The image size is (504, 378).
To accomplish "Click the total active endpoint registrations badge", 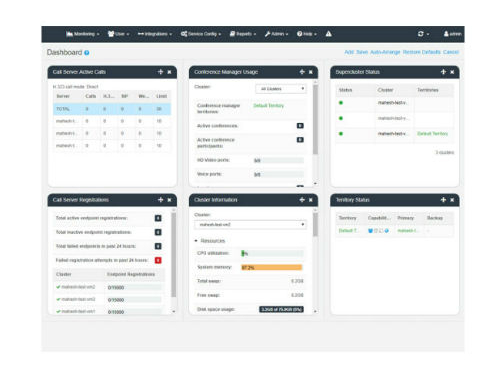I will [158, 218].
